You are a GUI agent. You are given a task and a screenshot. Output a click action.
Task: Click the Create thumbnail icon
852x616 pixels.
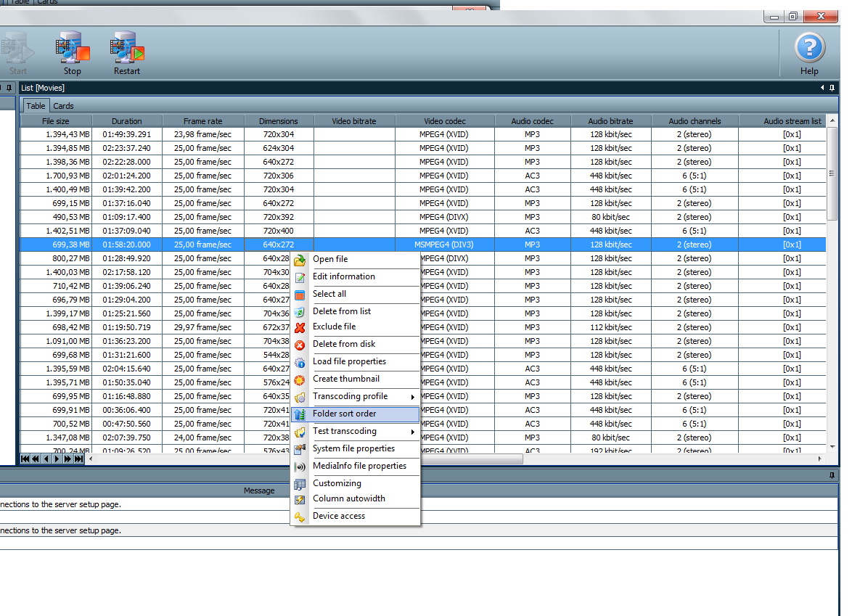pos(300,379)
